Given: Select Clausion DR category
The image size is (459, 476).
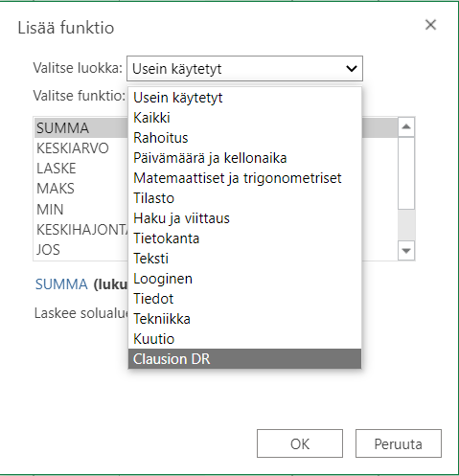Looking at the screenshot, I should [x=244, y=359].
